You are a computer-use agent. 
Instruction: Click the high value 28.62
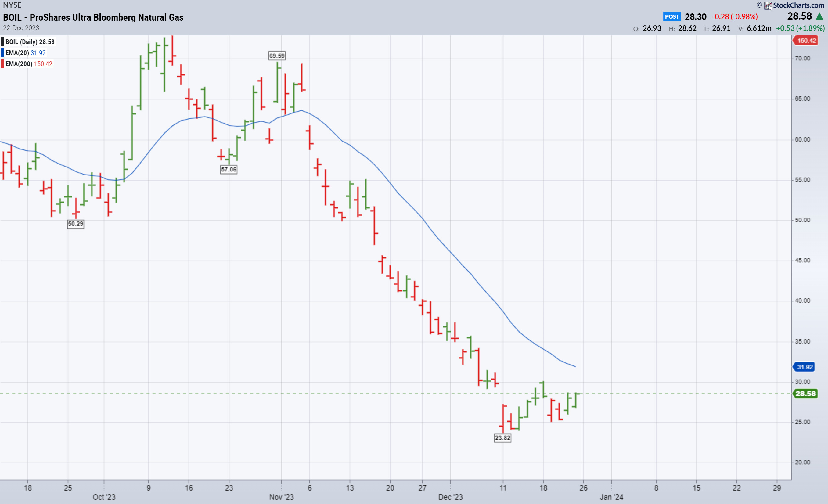[x=687, y=28]
